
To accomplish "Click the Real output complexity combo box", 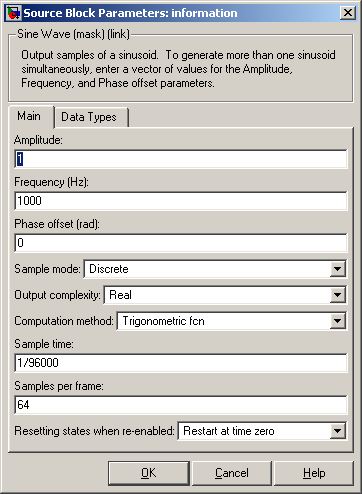I will pos(225,295).
